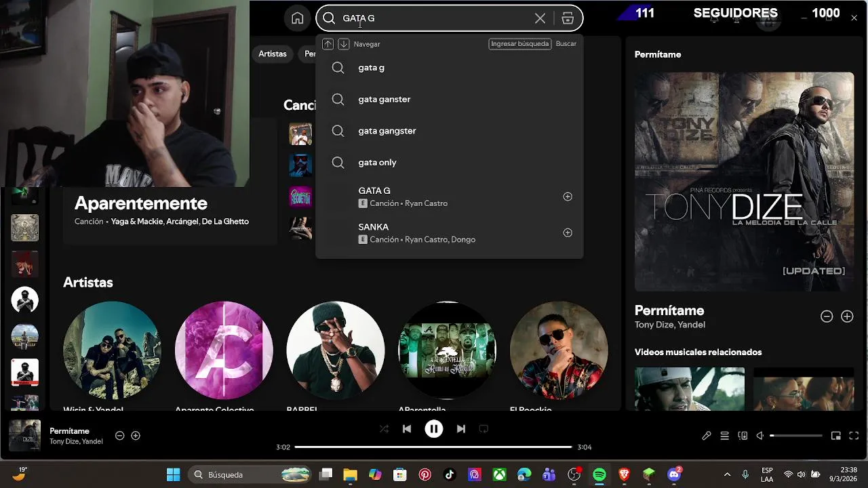Click now-playing album art in bottom bar
The height and width of the screenshot is (488, 868).
coord(24,436)
